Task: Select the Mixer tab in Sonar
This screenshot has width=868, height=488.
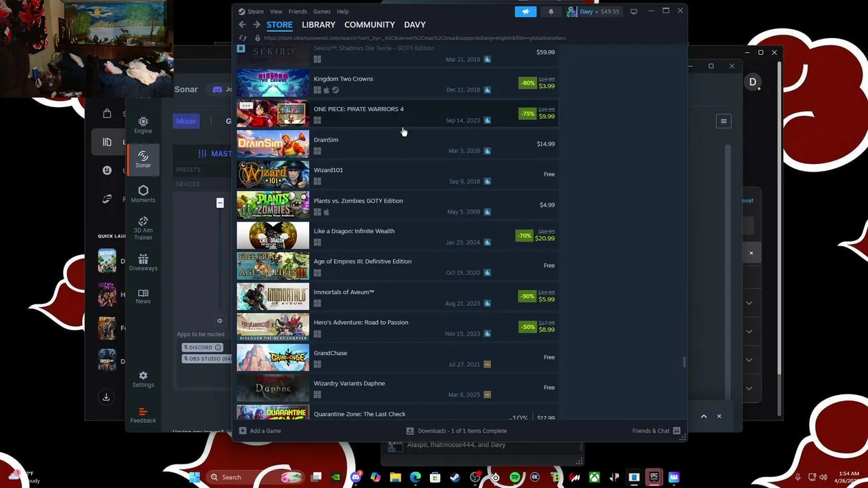Action: tap(186, 121)
